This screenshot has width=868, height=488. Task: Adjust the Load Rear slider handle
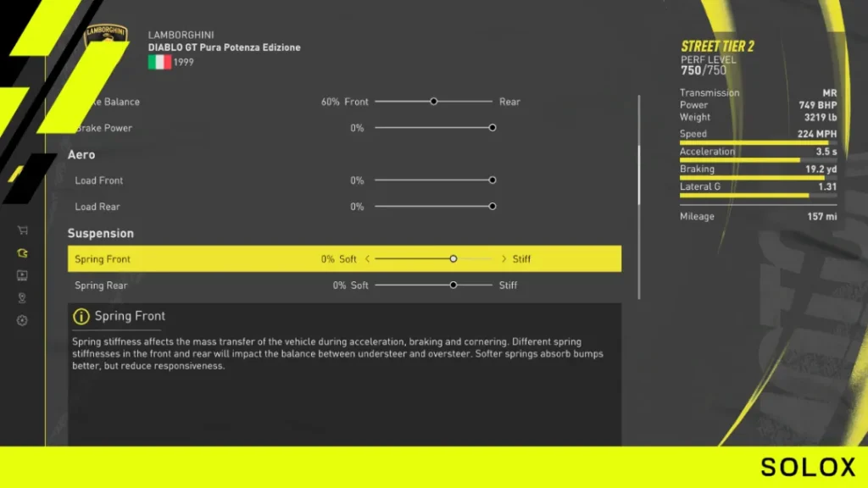(492, 207)
